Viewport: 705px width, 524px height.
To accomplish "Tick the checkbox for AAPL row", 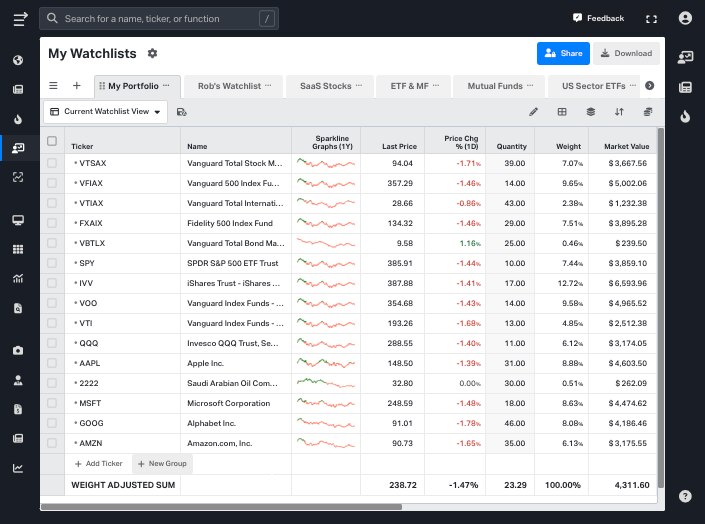I will pos(52,363).
